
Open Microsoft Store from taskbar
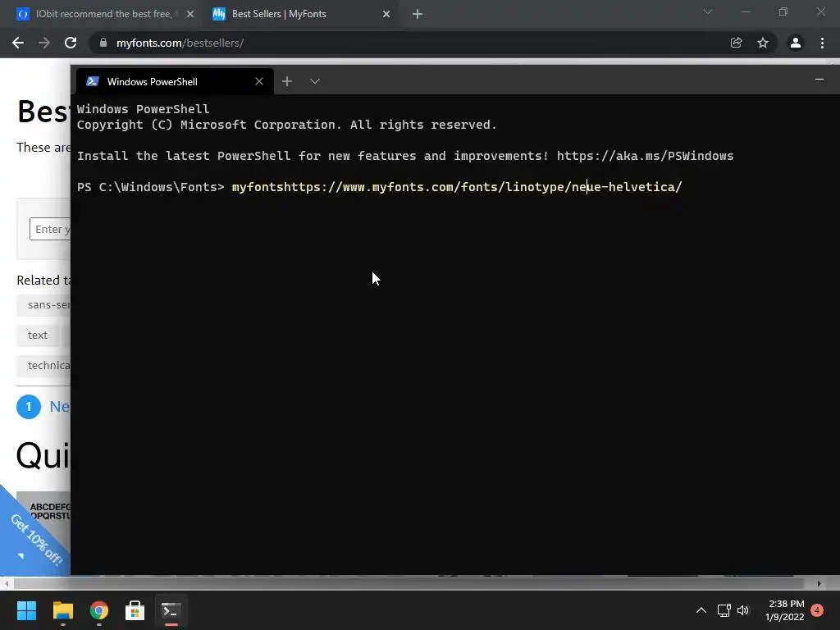(135, 610)
